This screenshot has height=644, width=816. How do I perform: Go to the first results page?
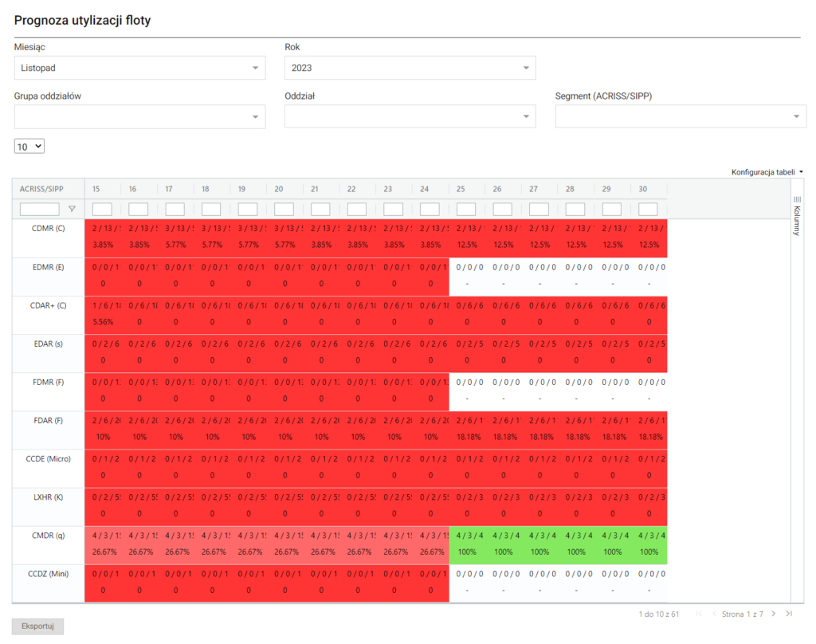[699, 614]
